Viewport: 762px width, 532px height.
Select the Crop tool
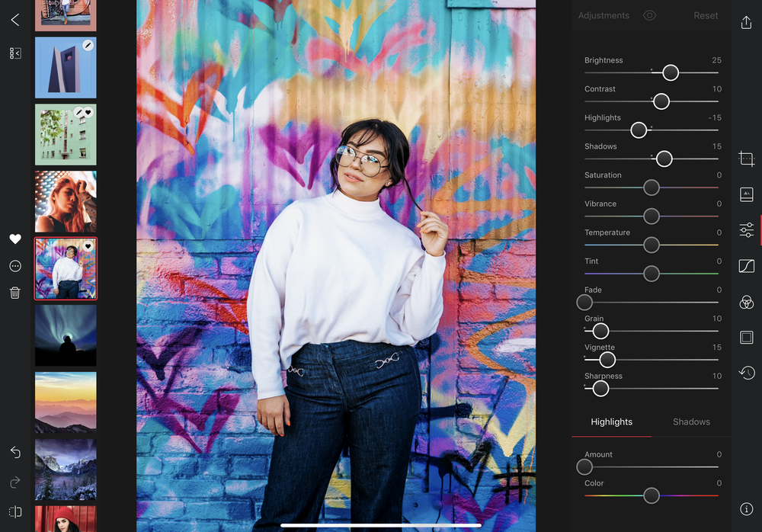coord(747,159)
